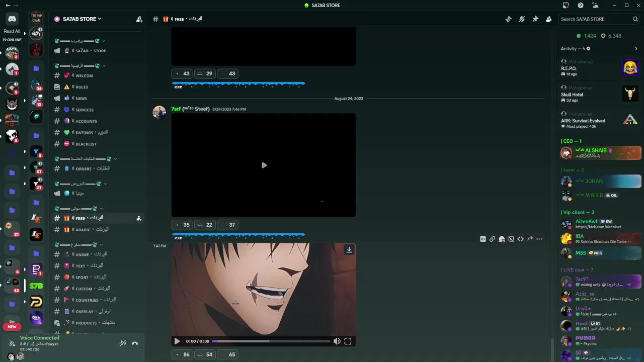Download the anime video attachment

pos(349,250)
